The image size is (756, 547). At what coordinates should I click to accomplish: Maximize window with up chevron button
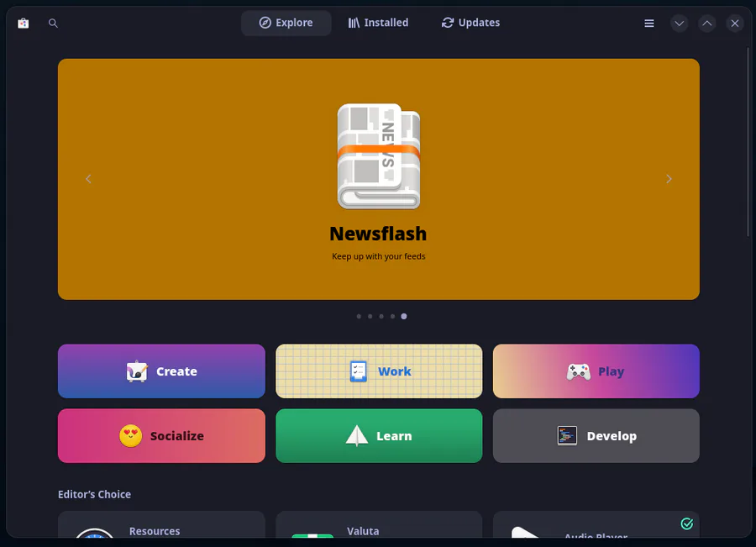pos(706,24)
